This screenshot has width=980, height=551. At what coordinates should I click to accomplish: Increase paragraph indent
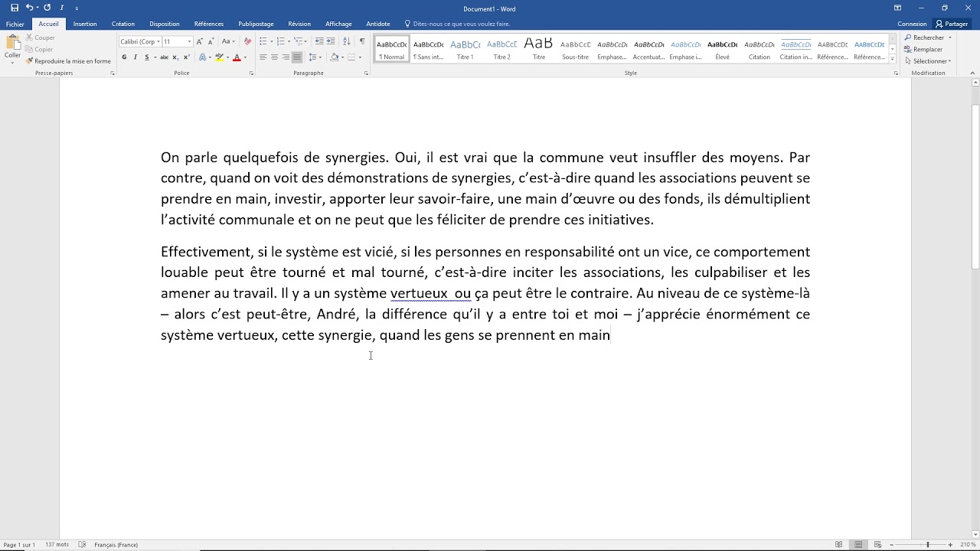pos(331,41)
